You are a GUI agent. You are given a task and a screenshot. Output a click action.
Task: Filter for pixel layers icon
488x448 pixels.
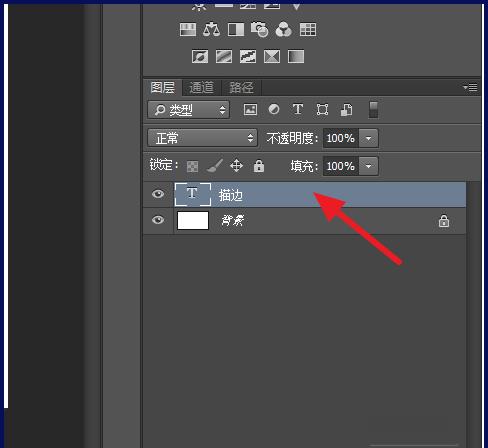coord(250,109)
